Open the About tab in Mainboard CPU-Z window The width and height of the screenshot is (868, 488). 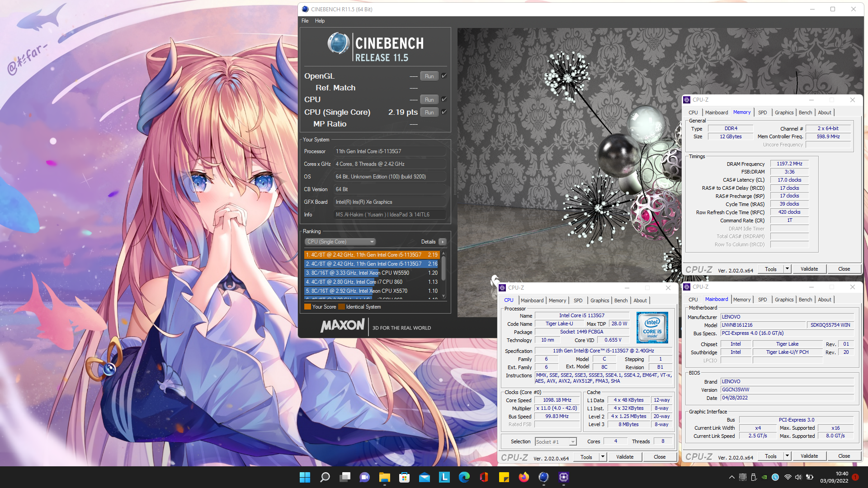click(x=825, y=300)
